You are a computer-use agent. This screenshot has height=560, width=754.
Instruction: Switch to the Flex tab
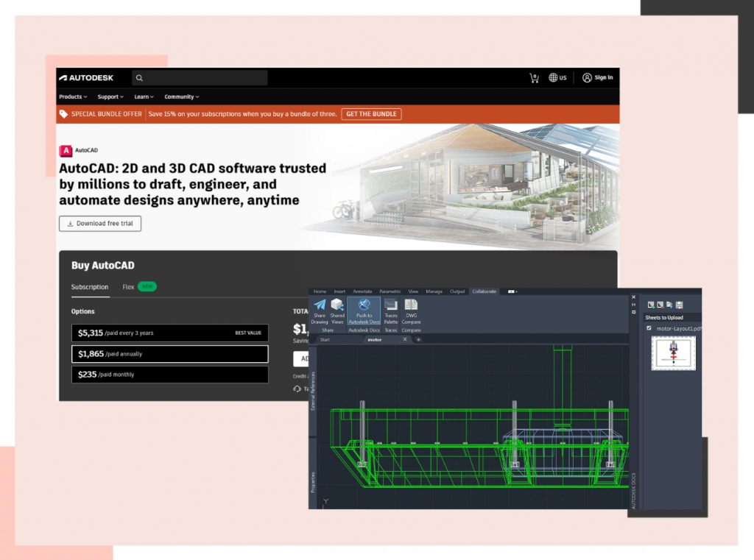(128, 287)
